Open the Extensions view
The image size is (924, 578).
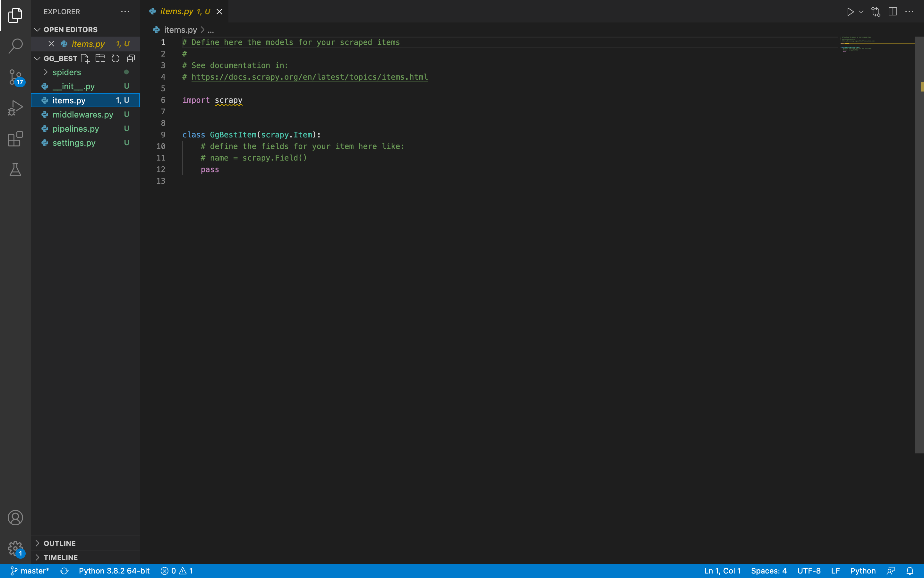15,139
